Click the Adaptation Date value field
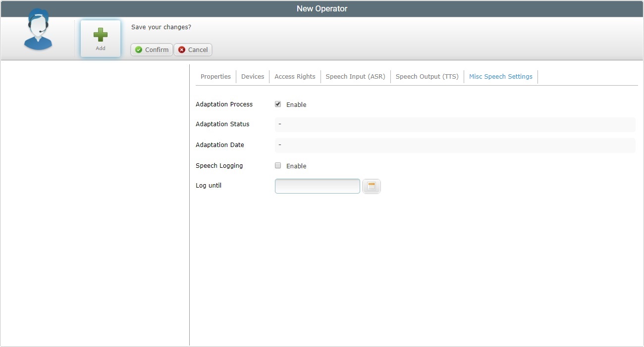 coord(455,145)
